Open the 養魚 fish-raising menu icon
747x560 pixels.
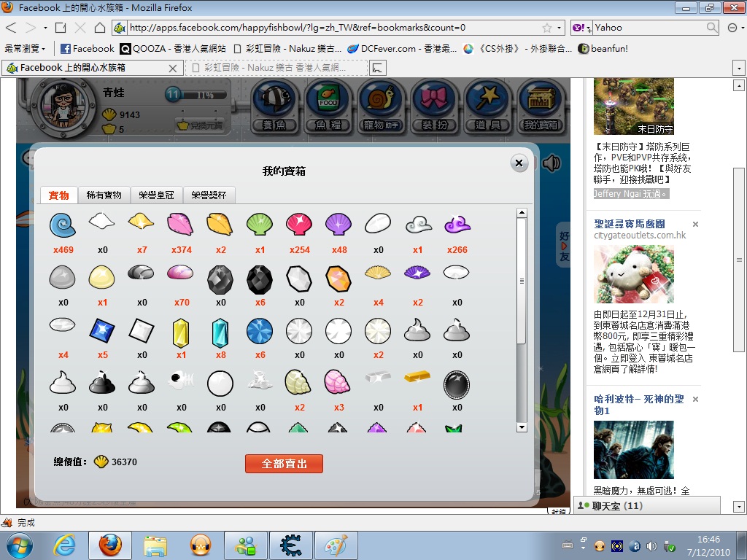coord(275,106)
